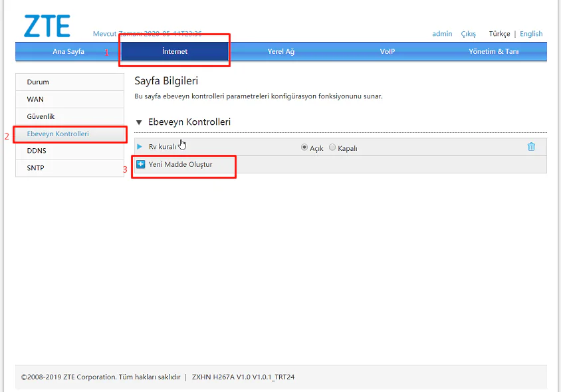Viewport: 561px width, 392px height.
Task: Select the Kapalı radio button
Action: point(332,147)
